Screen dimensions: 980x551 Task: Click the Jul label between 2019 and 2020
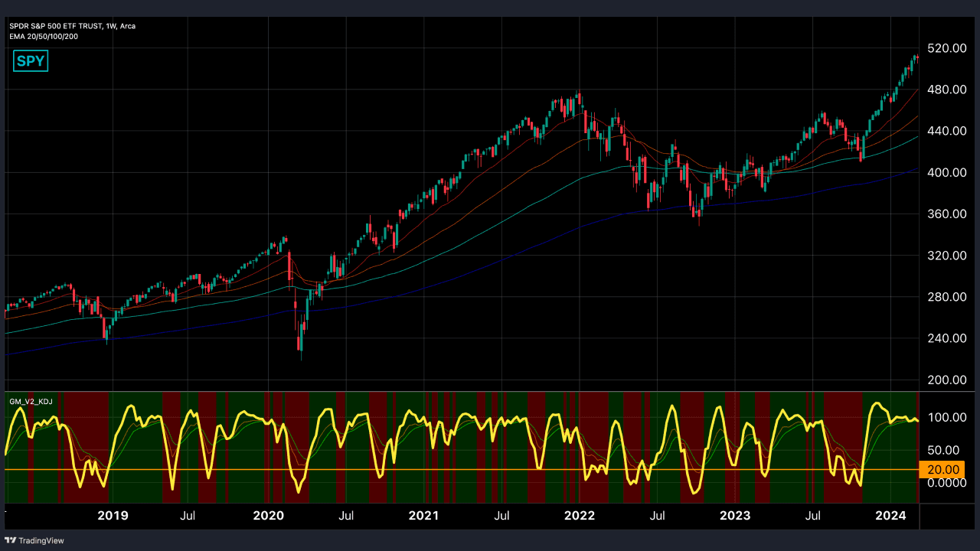point(189,516)
